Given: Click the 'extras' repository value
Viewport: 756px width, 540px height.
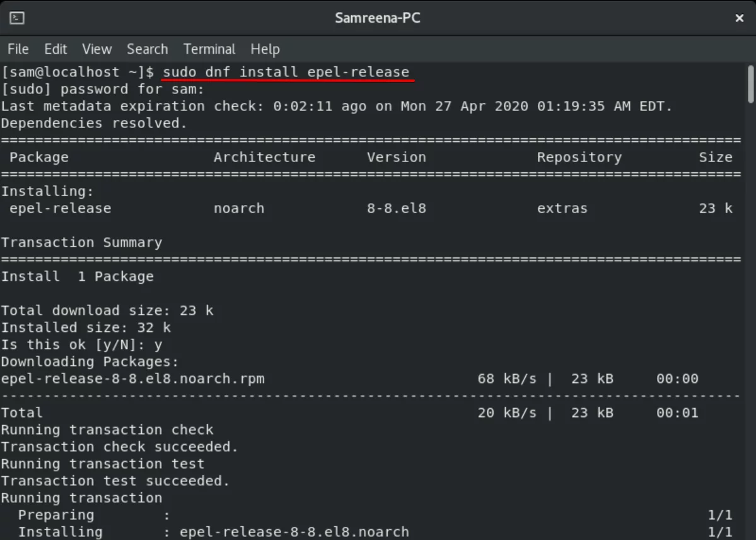Looking at the screenshot, I should click(x=562, y=208).
